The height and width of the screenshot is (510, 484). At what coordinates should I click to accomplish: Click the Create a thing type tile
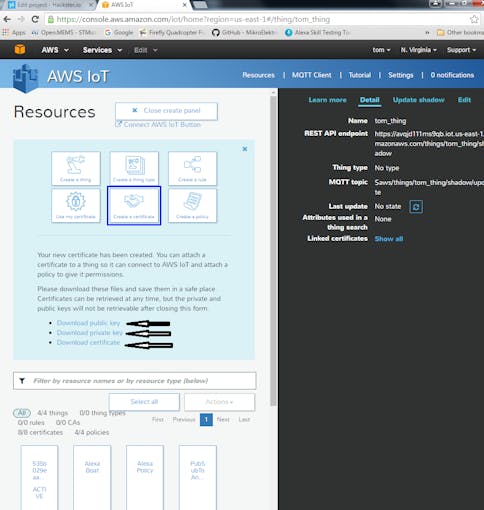pos(134,168)
